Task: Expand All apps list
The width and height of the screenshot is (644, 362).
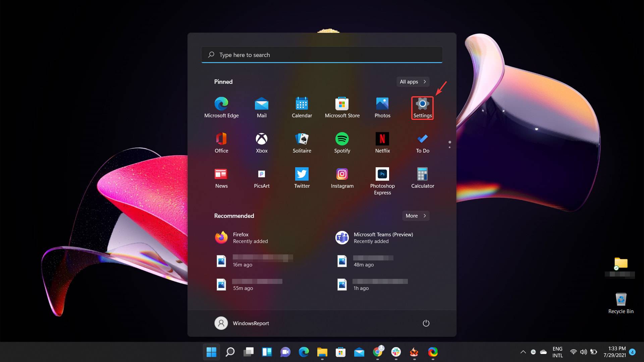Action: coord(412,81)
